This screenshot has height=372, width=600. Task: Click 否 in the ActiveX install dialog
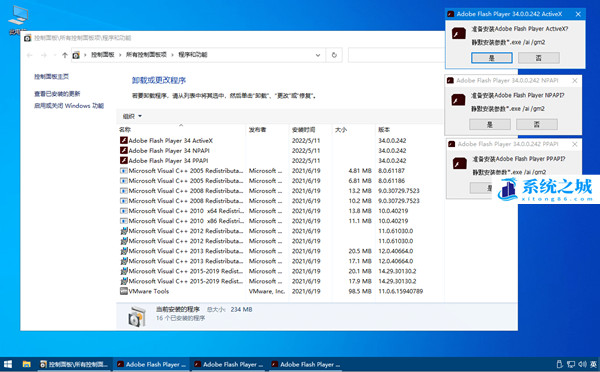point(539,58)
